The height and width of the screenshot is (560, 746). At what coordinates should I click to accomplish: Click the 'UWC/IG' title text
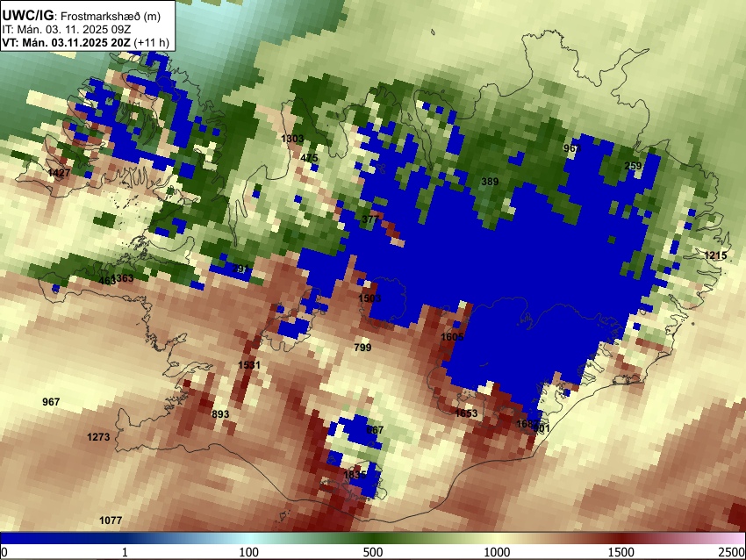[27, 16]
